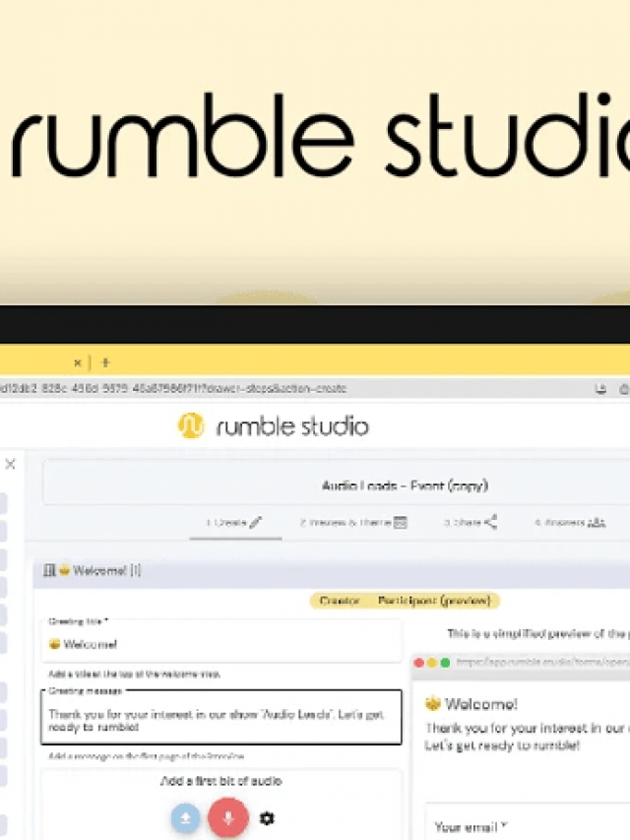
Task: Select the Participant (preview) toggle
Action: 434,601
